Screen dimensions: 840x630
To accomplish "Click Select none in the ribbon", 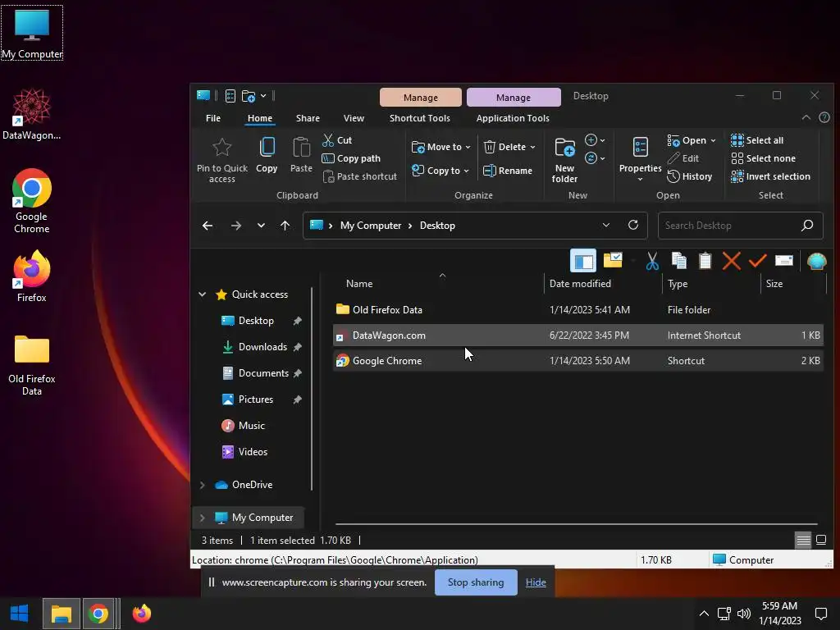I will (763, 158).
